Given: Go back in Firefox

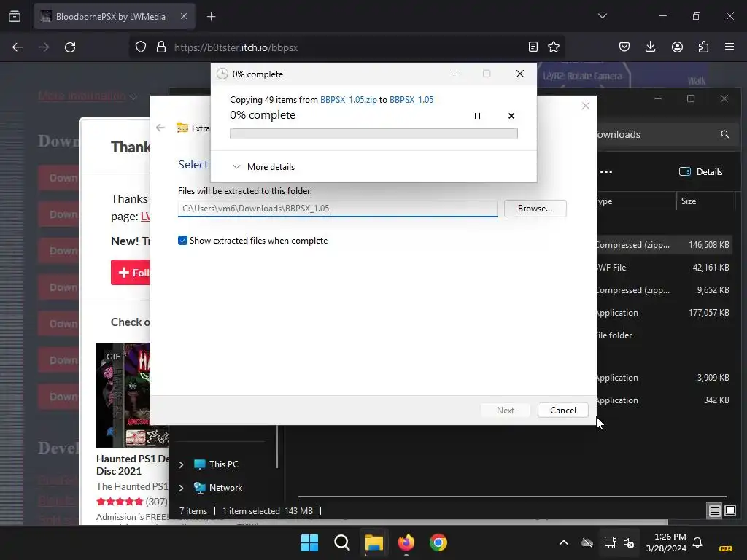Looking at the screenshot, I should (18, 47).
